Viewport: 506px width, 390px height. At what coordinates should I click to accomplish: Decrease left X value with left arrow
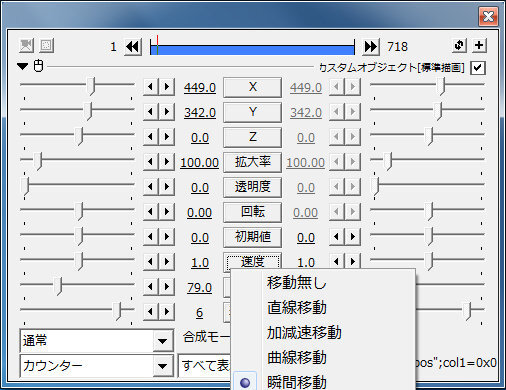click(x=151, y=87)
